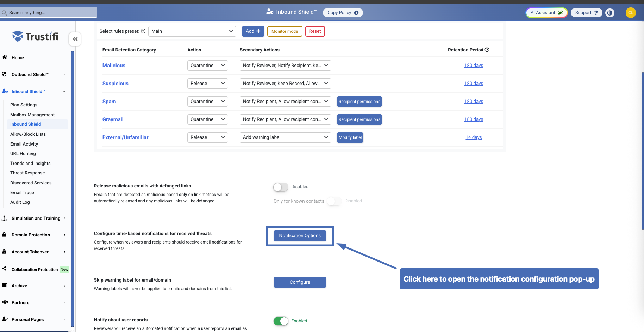Open Suspicious secondary actions dropdown
644x332 pixels.
(286, 84)
